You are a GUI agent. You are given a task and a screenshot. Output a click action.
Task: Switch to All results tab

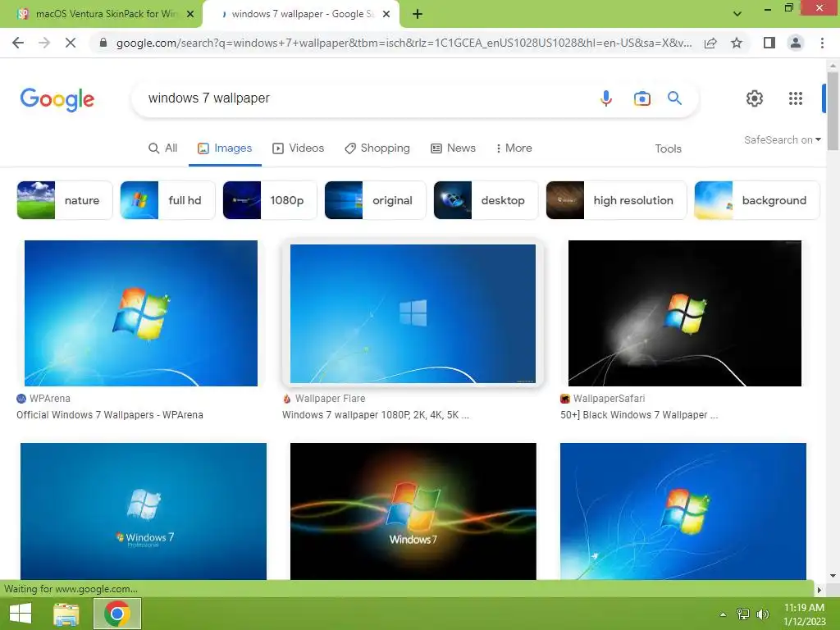[x=163, y=148]
